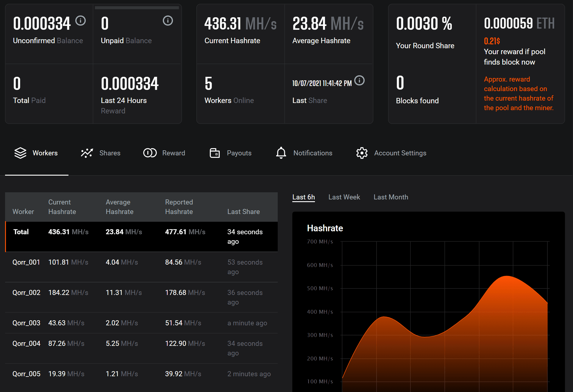The image size is (573, 392).
Task: Select the Qorr_002 worker row
Action: [26, 293]
